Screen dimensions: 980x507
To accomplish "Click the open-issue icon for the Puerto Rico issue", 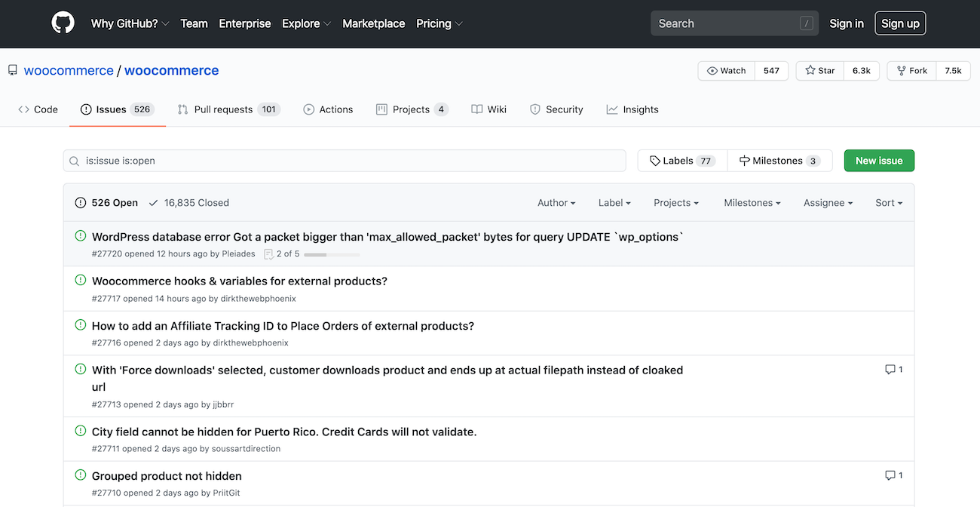I will [81, 431].
